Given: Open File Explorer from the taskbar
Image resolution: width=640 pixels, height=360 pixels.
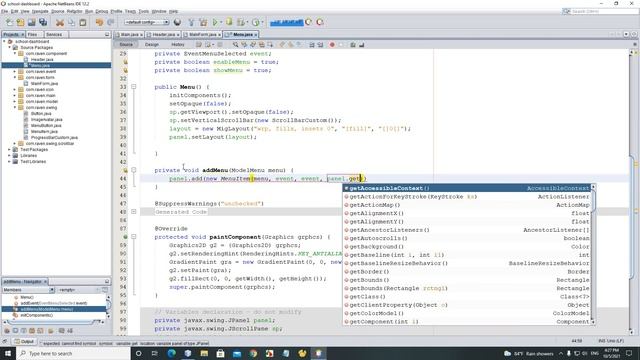Looking at the screenshot, I should 204,353.
